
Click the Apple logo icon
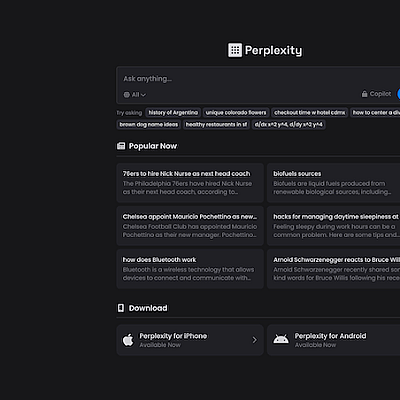128,340
